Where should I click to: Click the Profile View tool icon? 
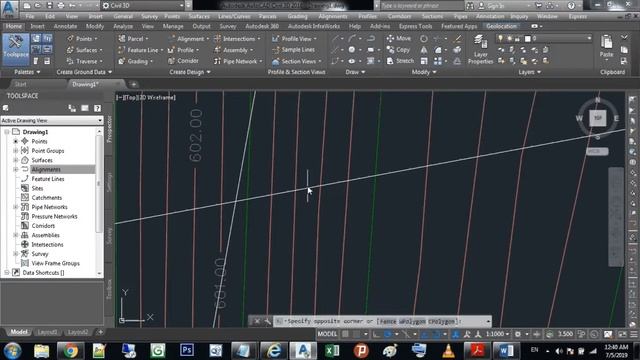pos(276,39)
